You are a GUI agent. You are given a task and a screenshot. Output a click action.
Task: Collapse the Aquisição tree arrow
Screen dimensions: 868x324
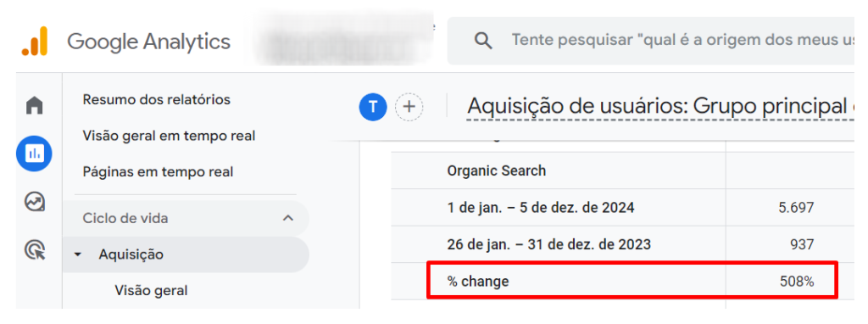point(77,254)
